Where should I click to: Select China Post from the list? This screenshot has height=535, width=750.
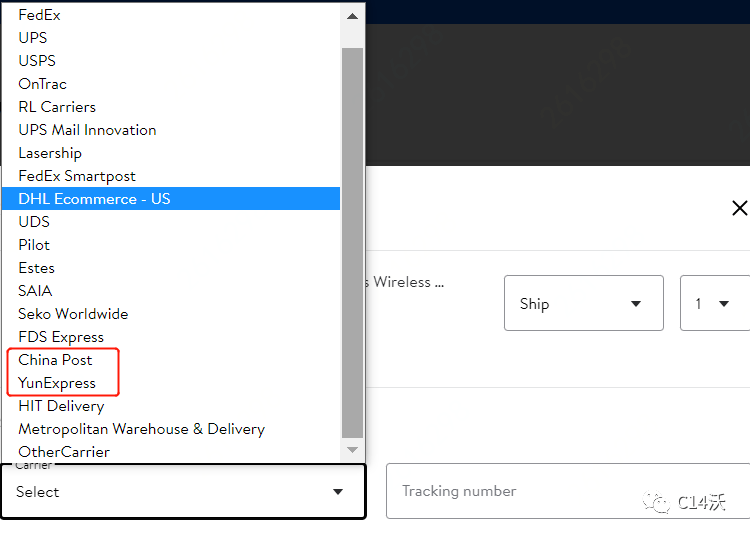tap(55, 360)
